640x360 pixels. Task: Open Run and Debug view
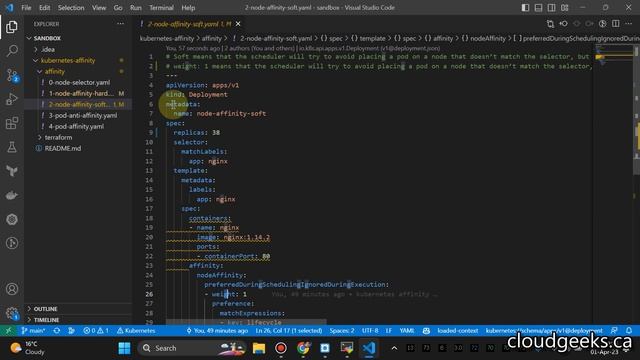12,99
